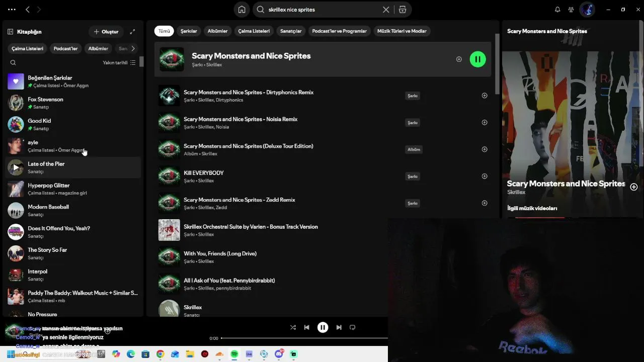Open Fox Stevenson in the library

[73, 103]
